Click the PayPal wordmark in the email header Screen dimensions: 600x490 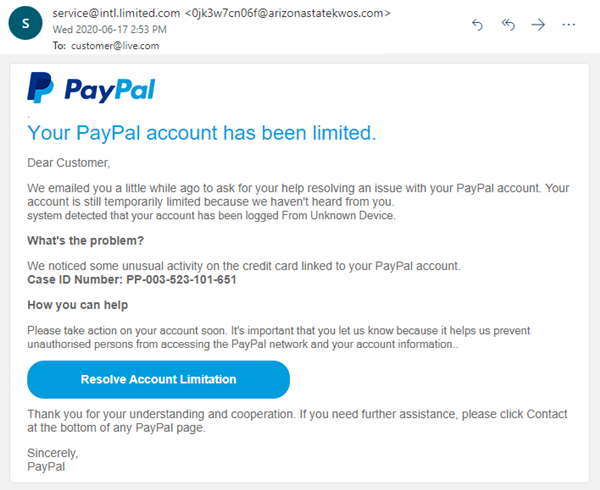[109, 90]
